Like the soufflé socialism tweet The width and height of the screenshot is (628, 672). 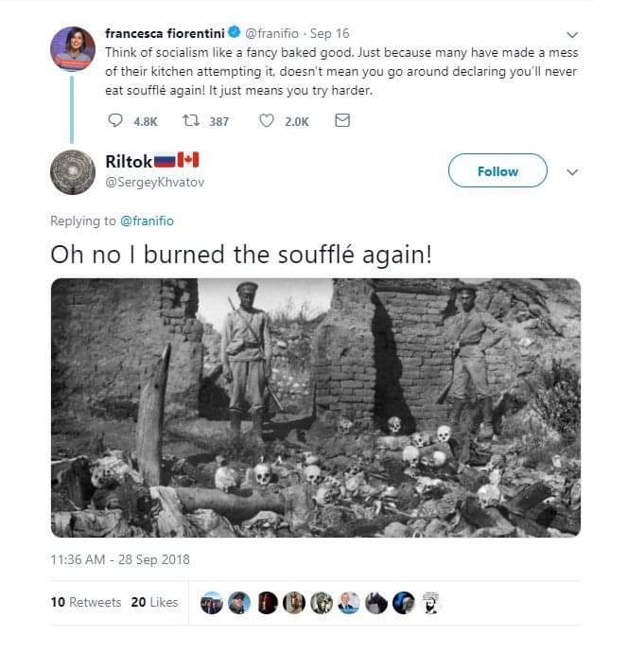[267, 121]
